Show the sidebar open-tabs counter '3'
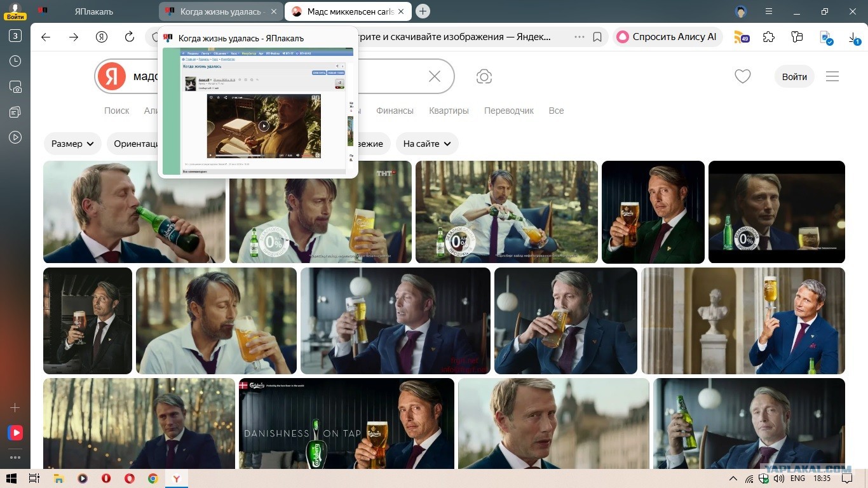 (x=15, y=36)
